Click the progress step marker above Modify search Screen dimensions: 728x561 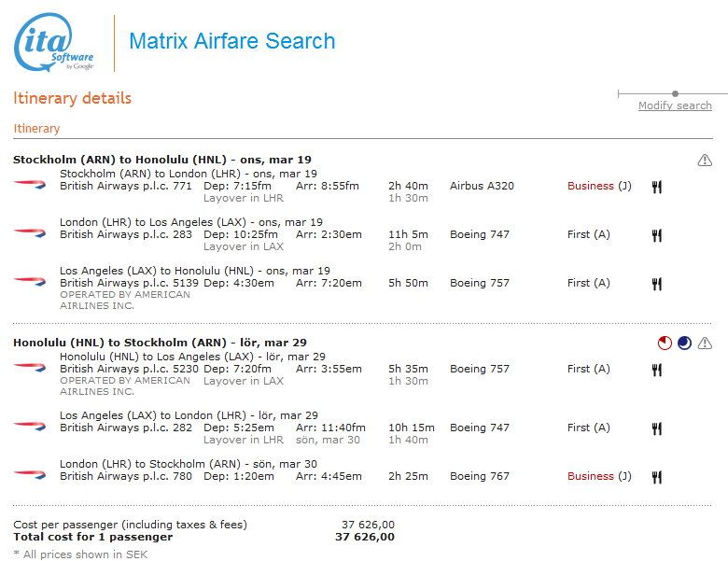coord(675,93)
